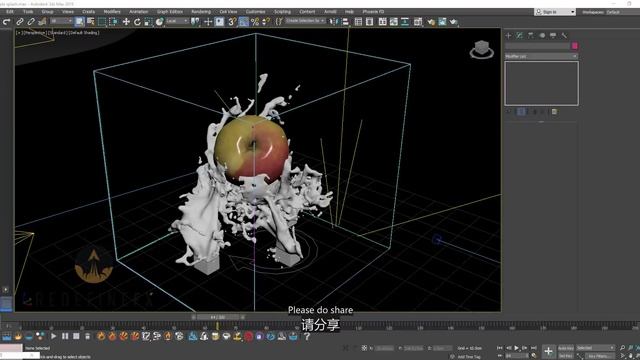Open the Rendering menu
640x360 pixels.
click(x=201, y=12)
